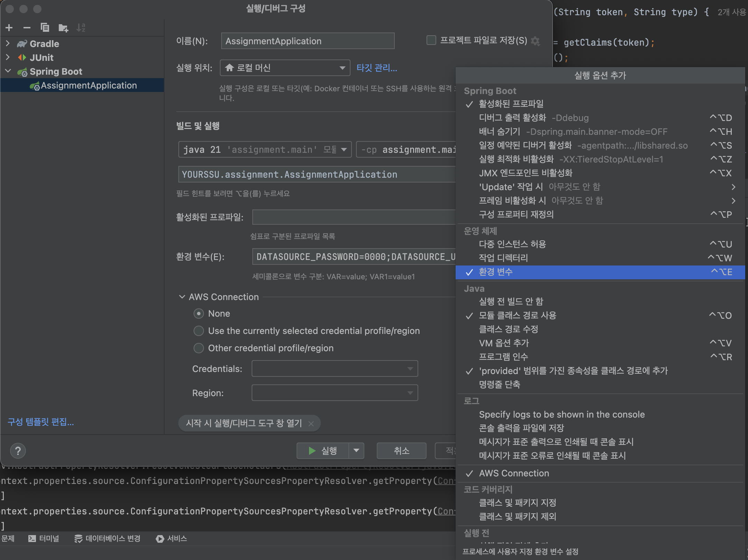Click the copy configuration icon

(45, 28)
